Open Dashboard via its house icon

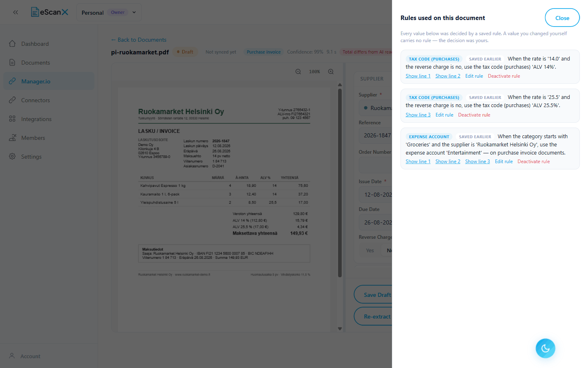tap(12, 44)
